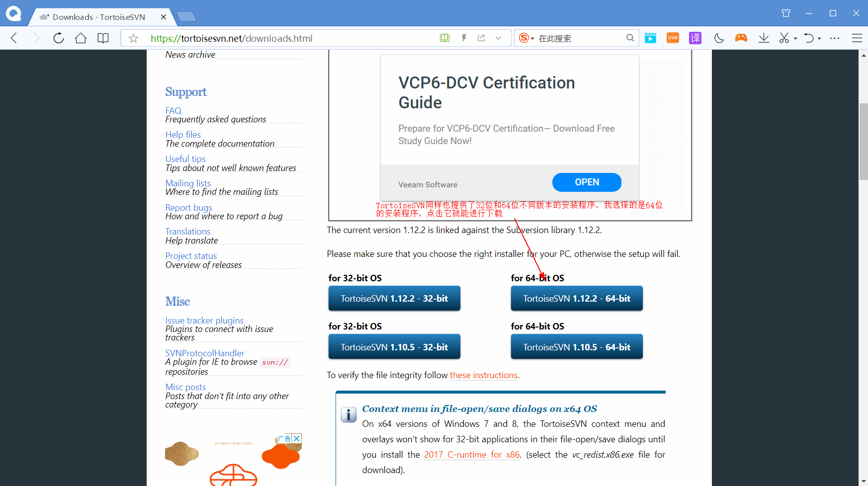Open the Sogou search engine selector
This screenshot has height=486, width=868.
coord(526,38)
